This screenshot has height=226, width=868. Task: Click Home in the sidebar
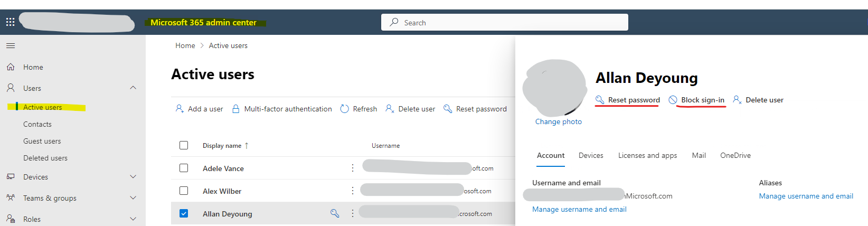[33, 67]
